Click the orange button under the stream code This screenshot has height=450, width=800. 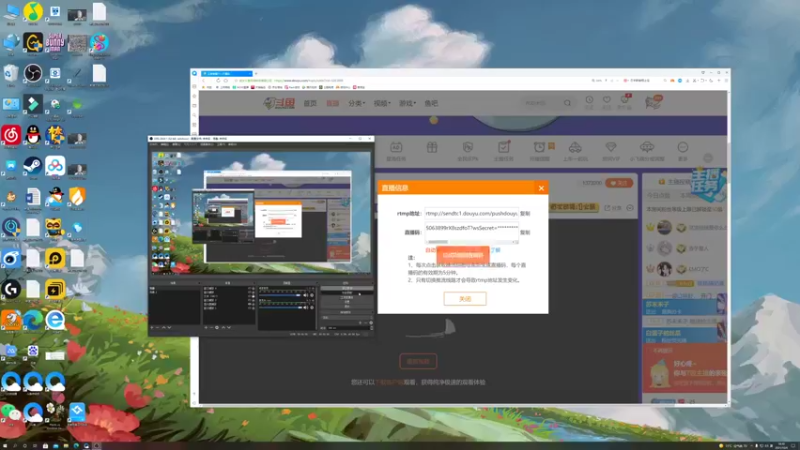[463, 255]
